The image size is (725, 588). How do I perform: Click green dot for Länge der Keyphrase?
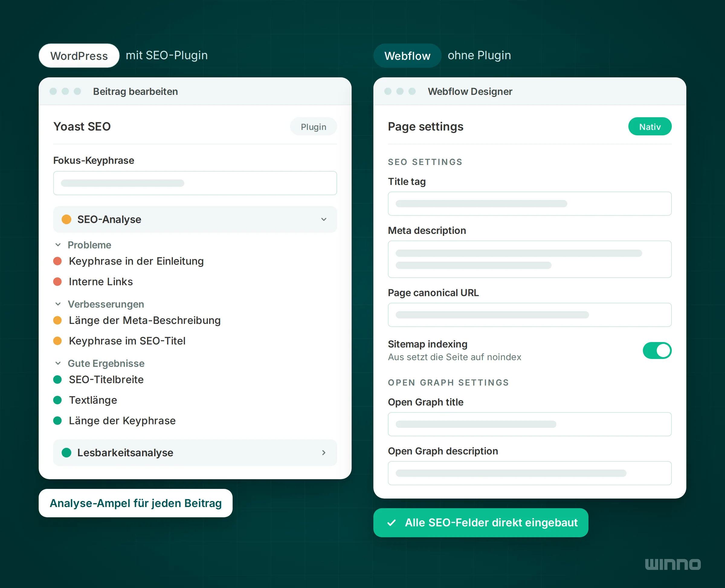58,421
